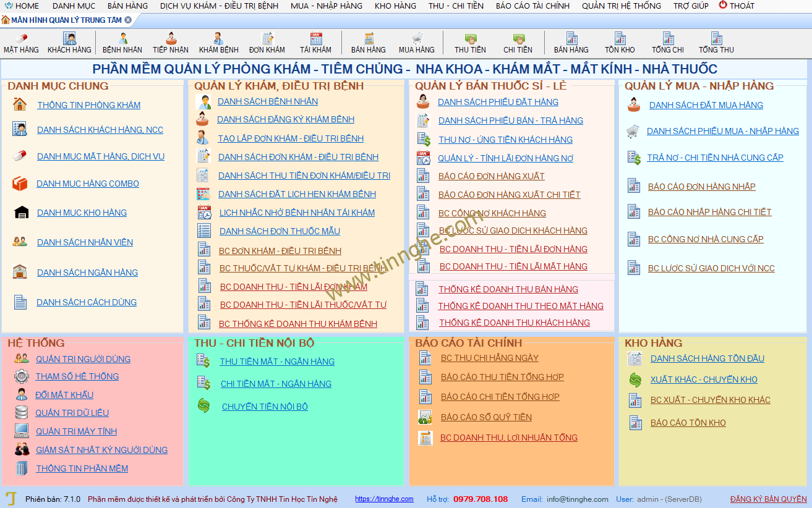The width and height of the screenshot is (812, 508).
Task: Open the DANH MỤC menu
Action: (74, 6)
